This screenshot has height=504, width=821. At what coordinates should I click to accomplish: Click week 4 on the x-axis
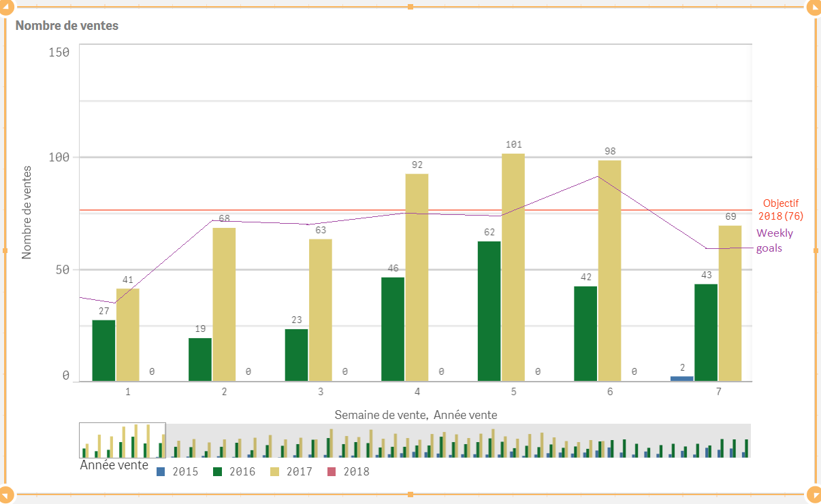coord(417,392)
